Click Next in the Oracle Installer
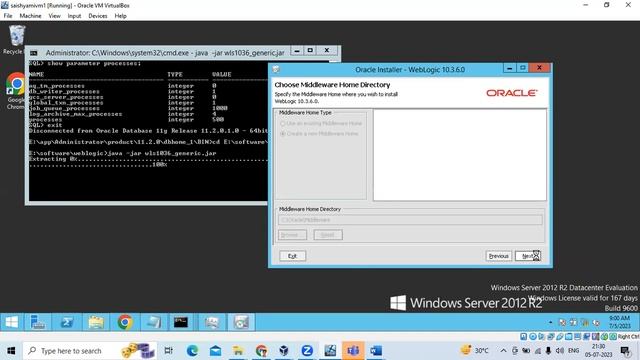The image size is (640, 360). [x=528, y=256]
